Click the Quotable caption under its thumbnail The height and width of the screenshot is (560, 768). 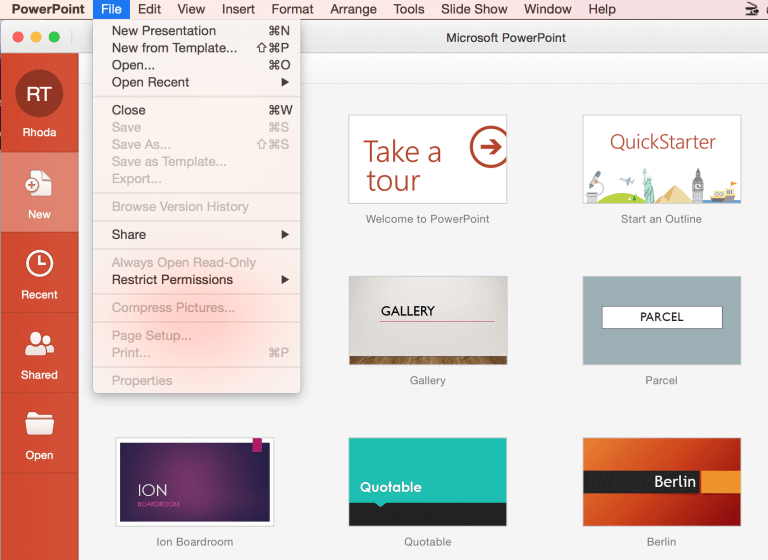coord(428,542)
